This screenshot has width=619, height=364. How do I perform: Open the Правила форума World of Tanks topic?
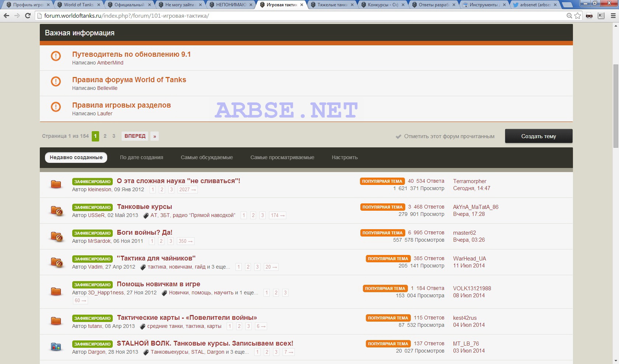pos(129,80)
